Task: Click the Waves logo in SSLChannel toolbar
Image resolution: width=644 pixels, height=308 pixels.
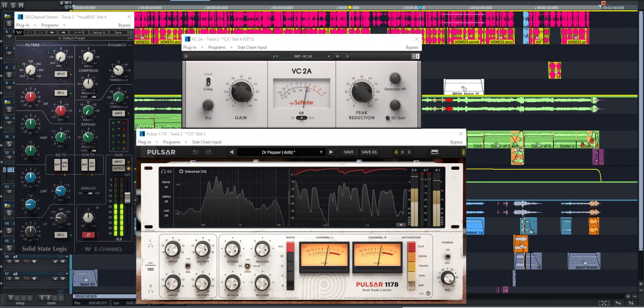Action: (x=19, y=32)
